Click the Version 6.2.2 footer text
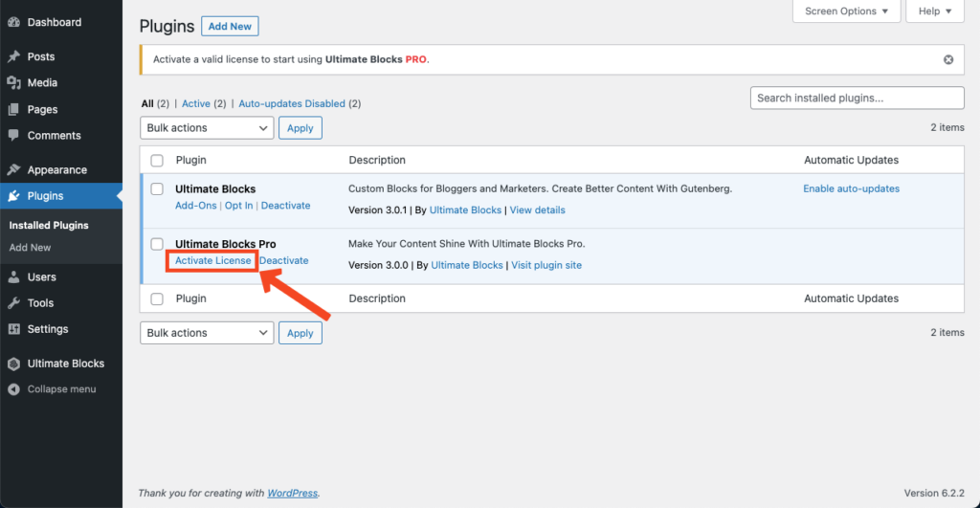Screen dimensions: 980x508 pyautogui.click(x=934, y=493)
